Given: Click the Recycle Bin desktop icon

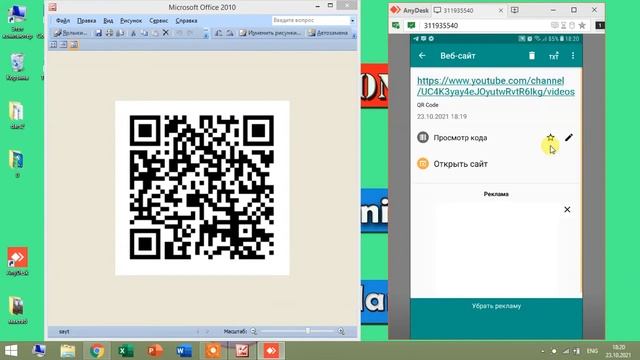Looking at the screenshot, I should coord(18,67).
